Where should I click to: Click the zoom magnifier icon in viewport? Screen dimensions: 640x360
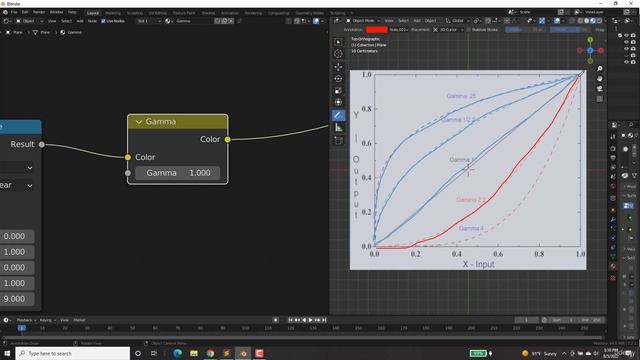[600, 69]
